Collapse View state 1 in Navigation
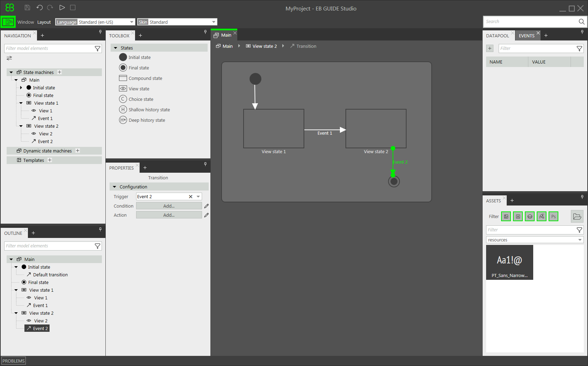Viewport: 588px width, 366px height. tap(21, 103)
